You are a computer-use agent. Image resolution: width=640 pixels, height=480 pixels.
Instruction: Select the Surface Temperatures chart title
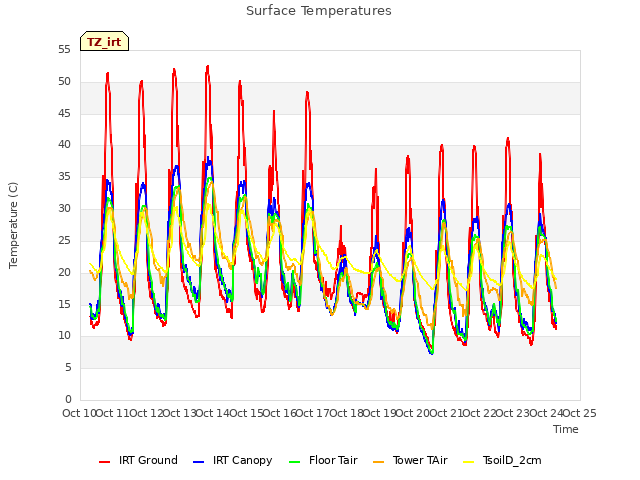pos(319,11)
